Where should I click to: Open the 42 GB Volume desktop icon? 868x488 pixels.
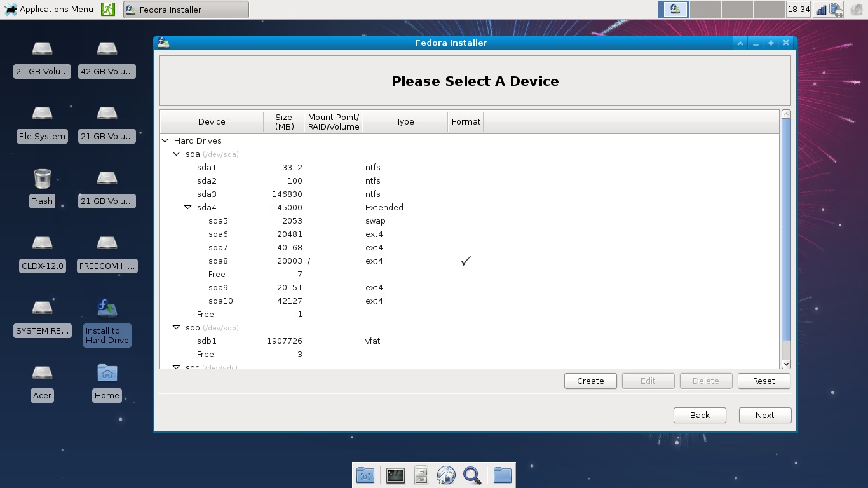[x=107, y=59]
